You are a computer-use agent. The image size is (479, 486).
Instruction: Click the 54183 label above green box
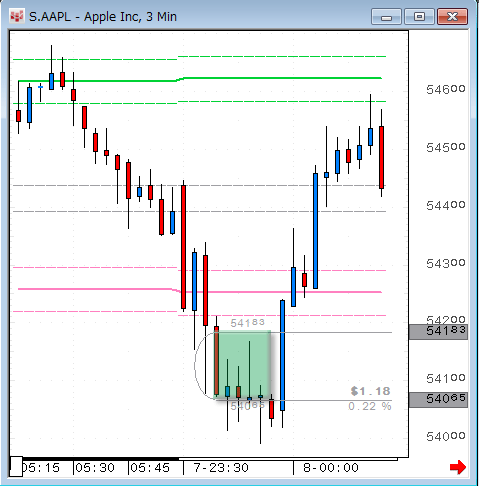coord(248,323)
